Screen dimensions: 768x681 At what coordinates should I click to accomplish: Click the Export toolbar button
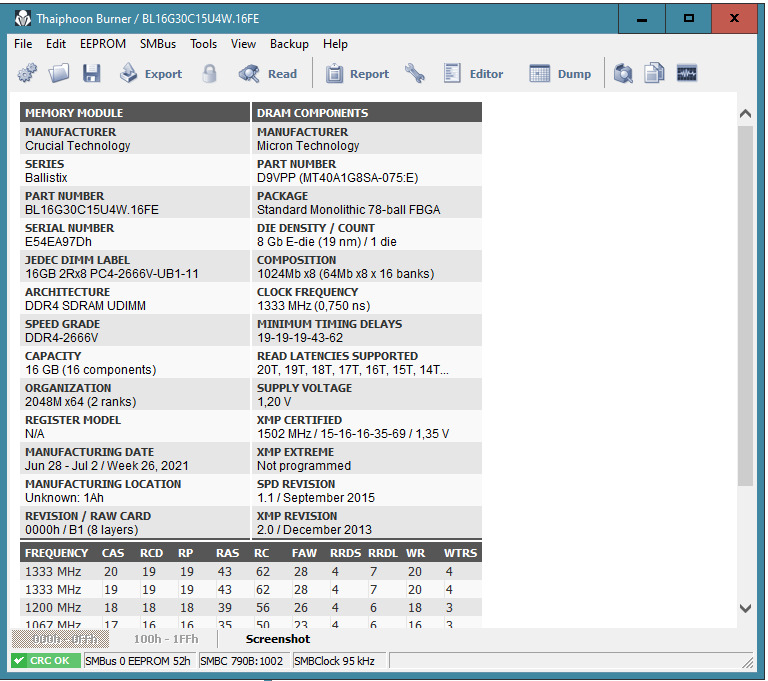[150, 73]
